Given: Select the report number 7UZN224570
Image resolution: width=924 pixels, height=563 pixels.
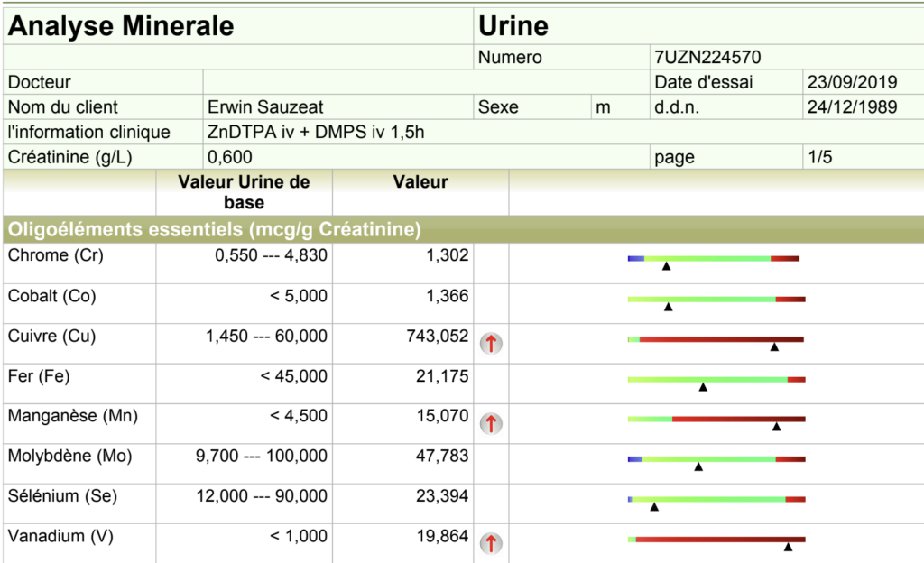Looking at the screenshot, I should coord(707,58).
